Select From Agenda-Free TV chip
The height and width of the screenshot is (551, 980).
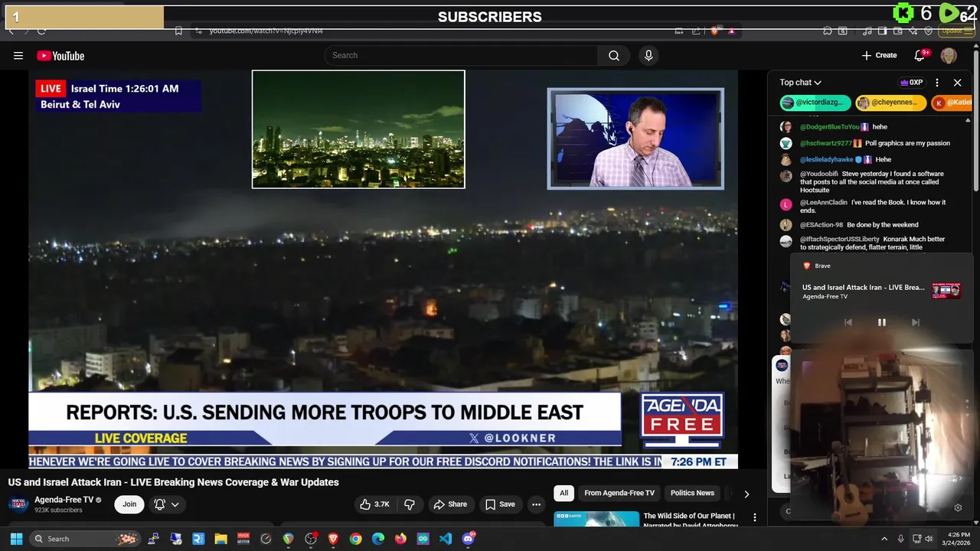point(619,493)
